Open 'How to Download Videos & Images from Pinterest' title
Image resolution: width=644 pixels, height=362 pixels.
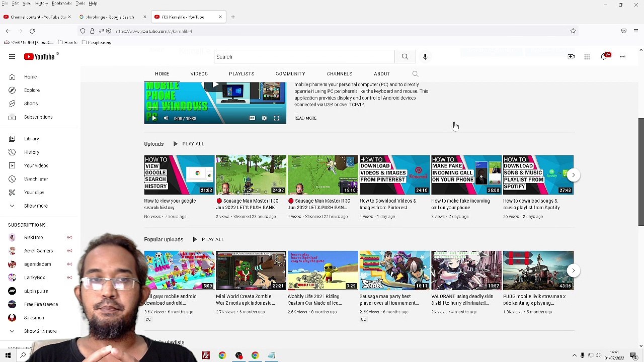click(388, 204)
